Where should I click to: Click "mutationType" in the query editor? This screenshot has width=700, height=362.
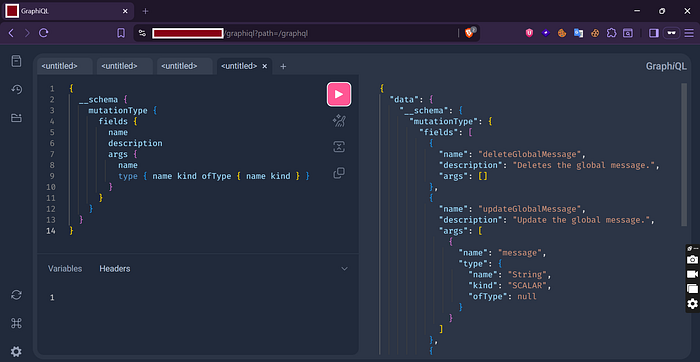point(118,110)
